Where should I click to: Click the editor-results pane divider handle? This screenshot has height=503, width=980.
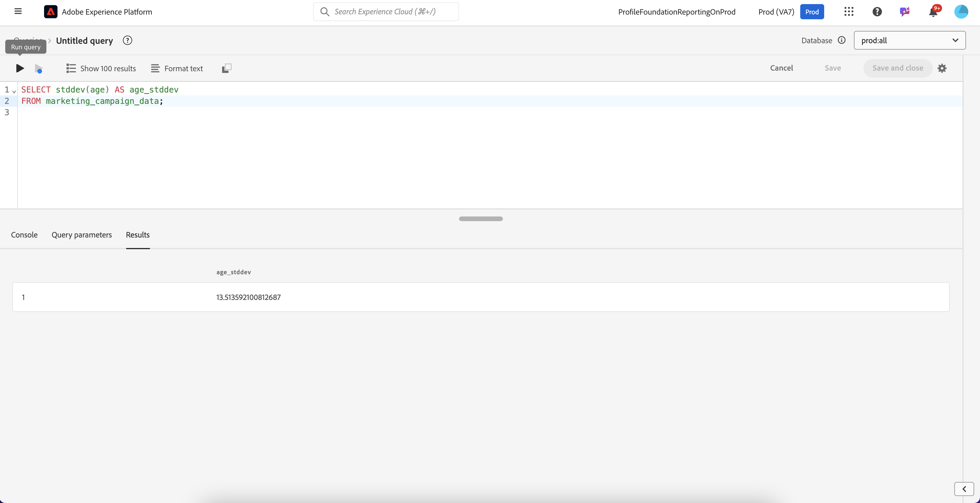click(x=481, y=219)
